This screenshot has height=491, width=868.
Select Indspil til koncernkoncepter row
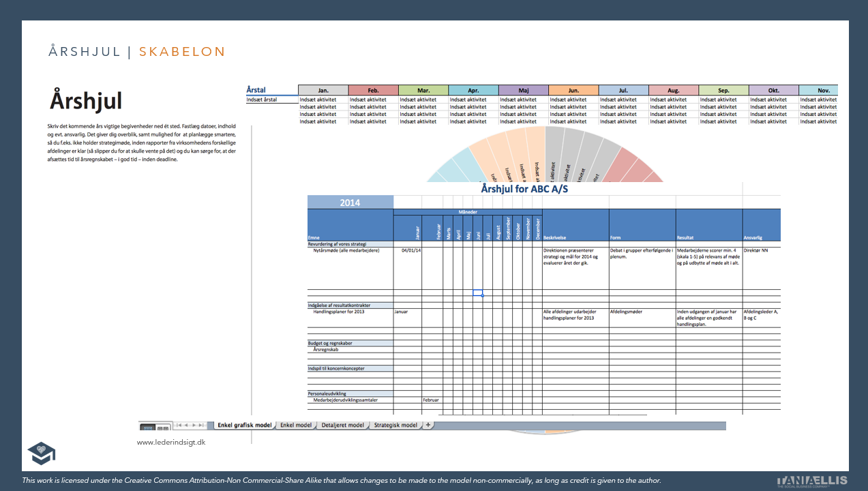[x=350, y=368]
